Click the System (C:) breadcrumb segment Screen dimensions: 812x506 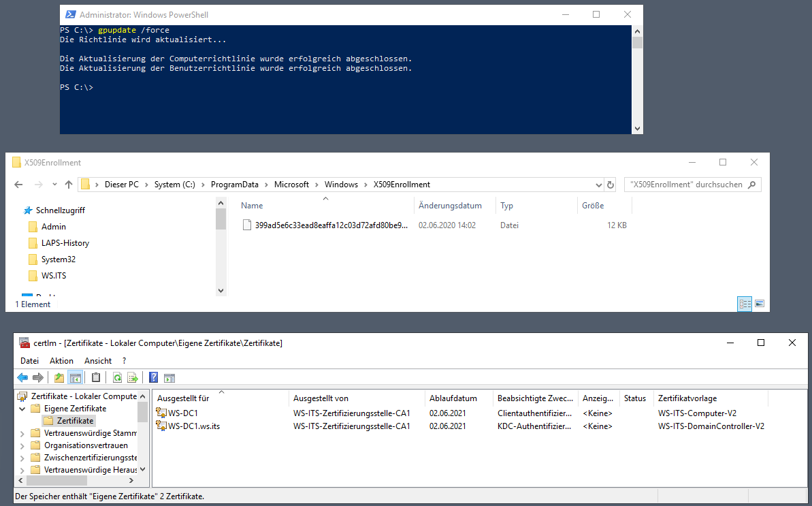(174, 185)
